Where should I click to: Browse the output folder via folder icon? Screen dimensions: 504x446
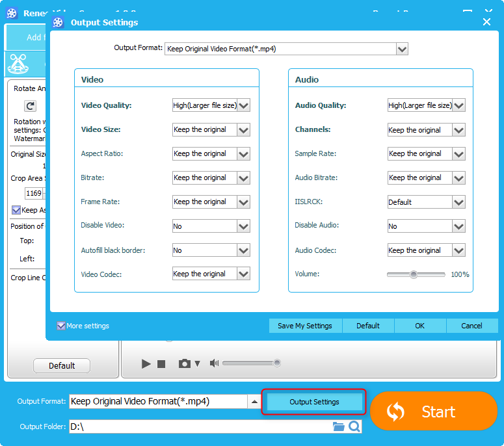point(338,426)
